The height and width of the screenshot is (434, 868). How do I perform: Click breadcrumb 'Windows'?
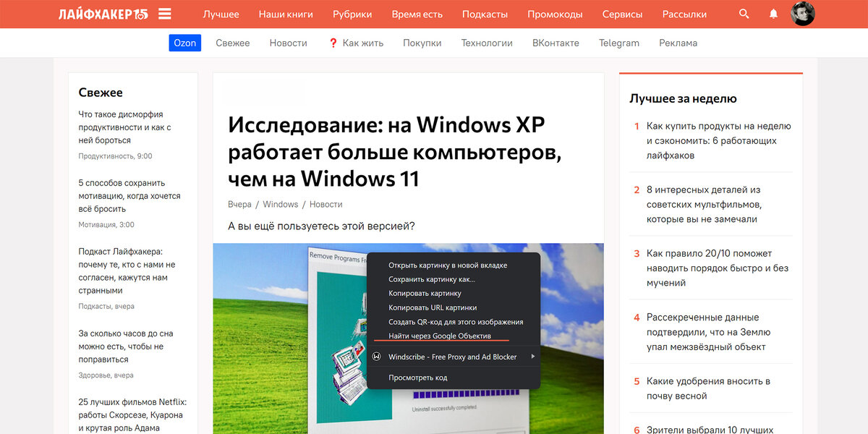[x=281, y=204]
